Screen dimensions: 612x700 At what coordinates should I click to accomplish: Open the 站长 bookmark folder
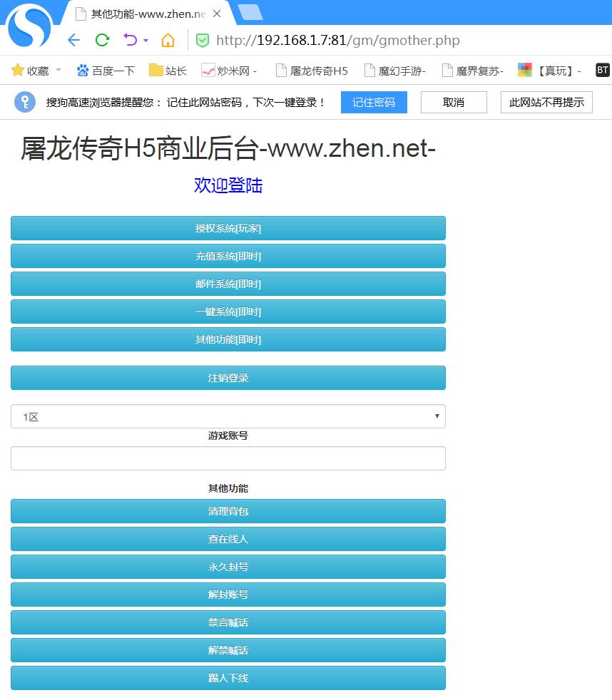pos(168,71)
